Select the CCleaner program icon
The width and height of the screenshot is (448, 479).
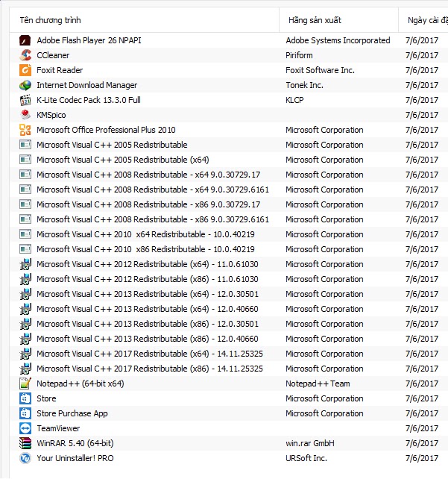tap(25, 55)
